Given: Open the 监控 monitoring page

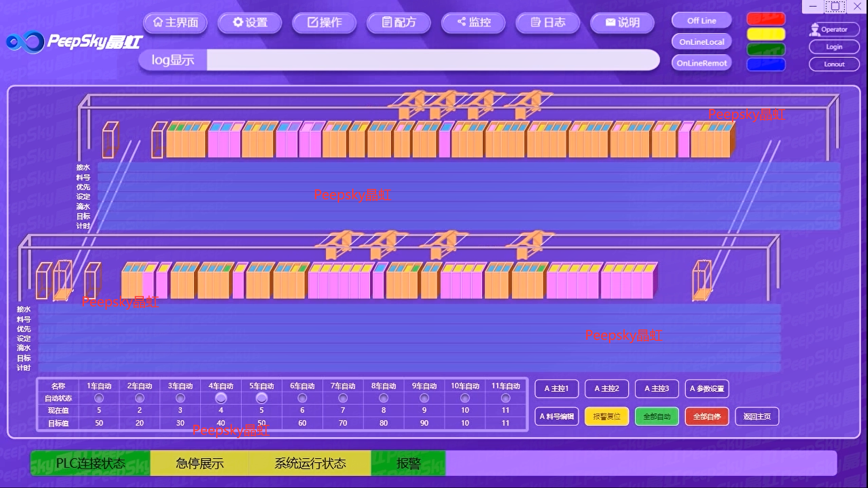Looking at the screenshot, I should (473, 23).
